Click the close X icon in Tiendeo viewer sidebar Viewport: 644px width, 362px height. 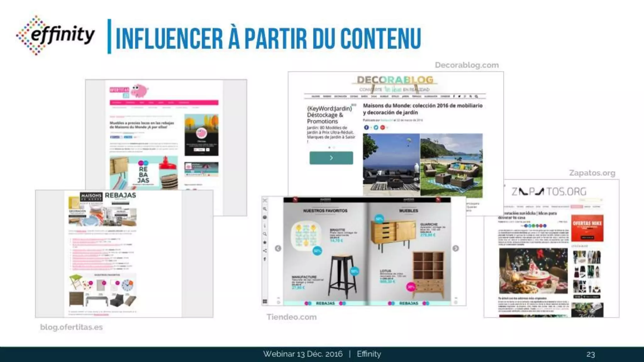coord(265,200)
